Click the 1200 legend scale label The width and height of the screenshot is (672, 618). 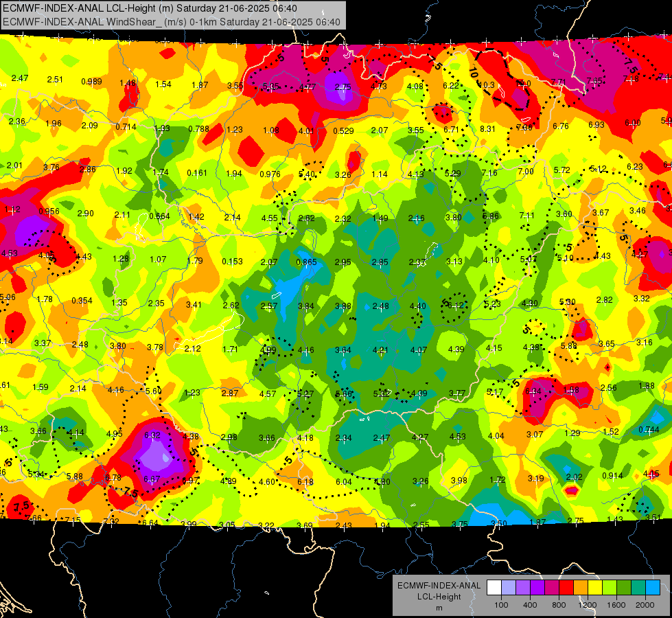pyautogui.click(x=587, y=605)
